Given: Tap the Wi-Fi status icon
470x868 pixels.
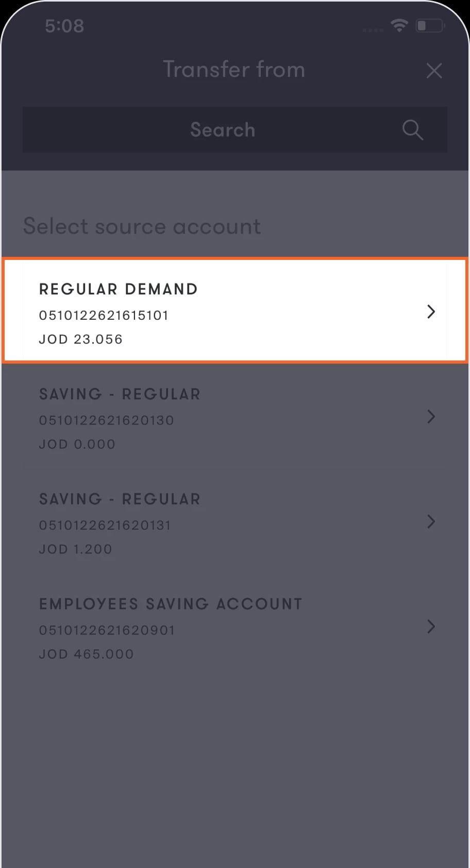Looking at the screenshot, I should tap(399, 25).
